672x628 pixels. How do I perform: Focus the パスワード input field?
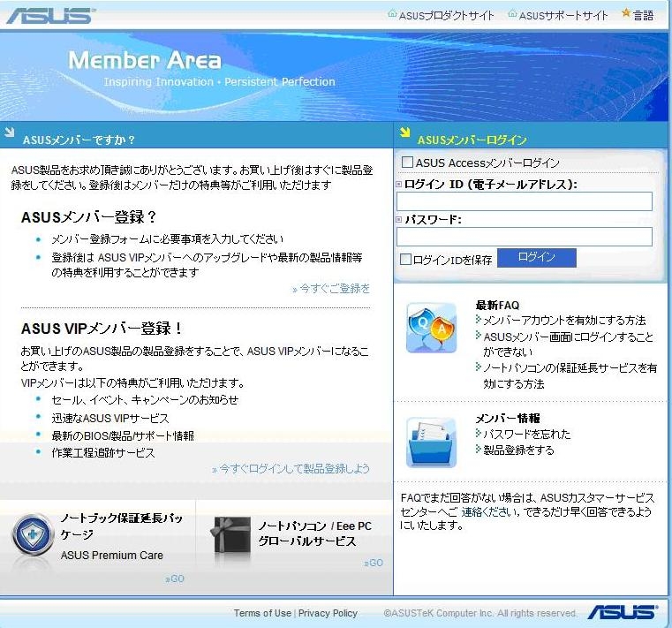coord(525,237)
